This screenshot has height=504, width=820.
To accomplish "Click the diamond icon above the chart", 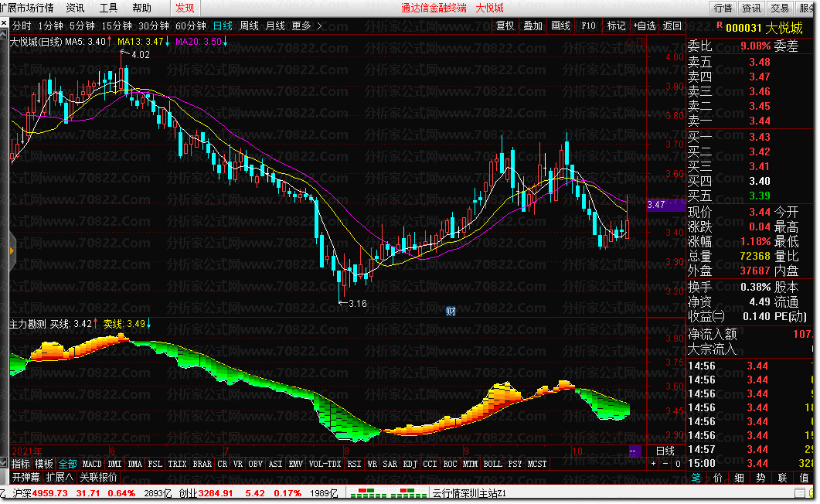I will (x=630, y=42).
